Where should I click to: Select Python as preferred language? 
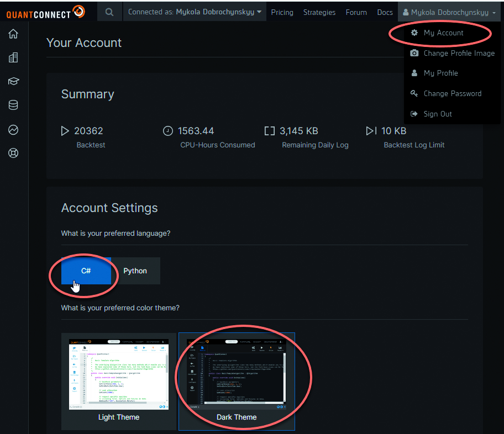point(135,271)
